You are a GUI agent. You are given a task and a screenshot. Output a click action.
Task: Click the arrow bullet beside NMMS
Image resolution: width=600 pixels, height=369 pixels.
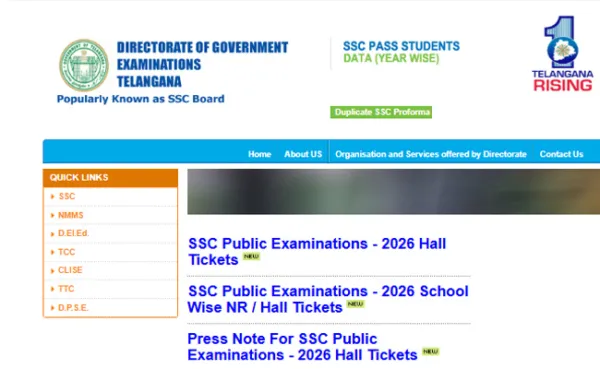[x=52, y=216]
